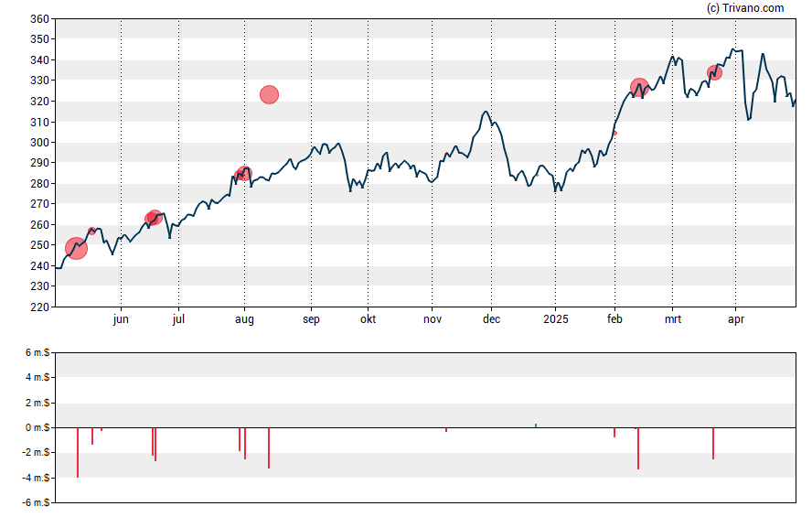Click the red volume bar in mid-February

point(638,448)
